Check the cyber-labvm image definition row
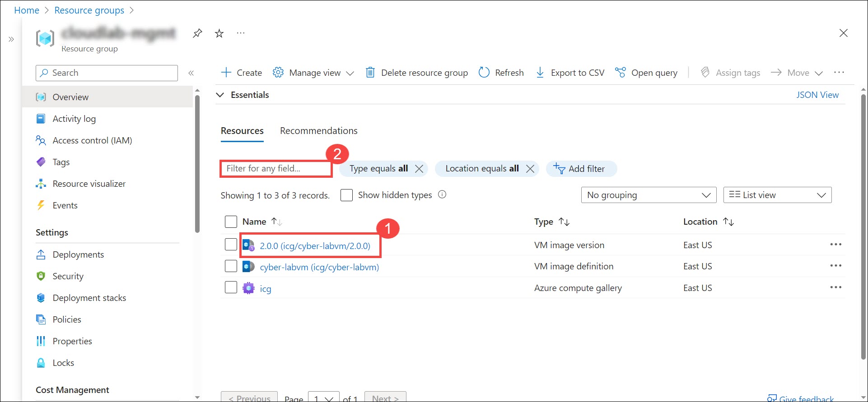Screen dimensions: 868x402 coord(231,266)
